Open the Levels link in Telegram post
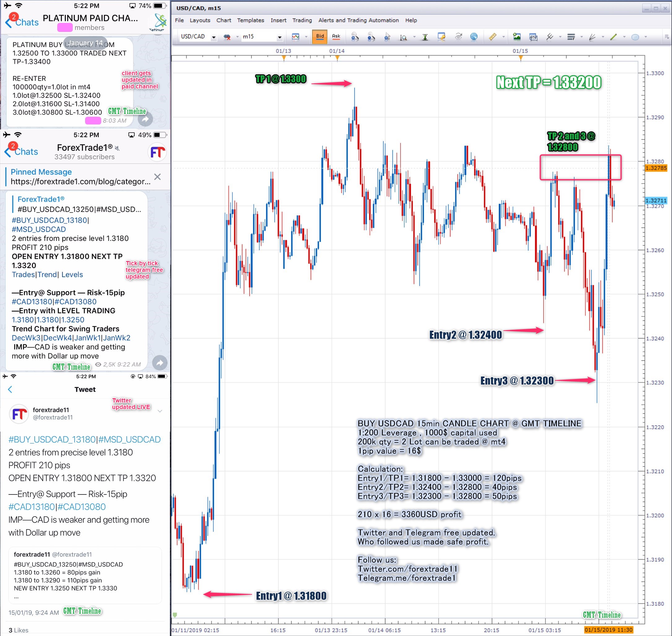The width and height of the screenshot is (672, 636). click(72, 275)
